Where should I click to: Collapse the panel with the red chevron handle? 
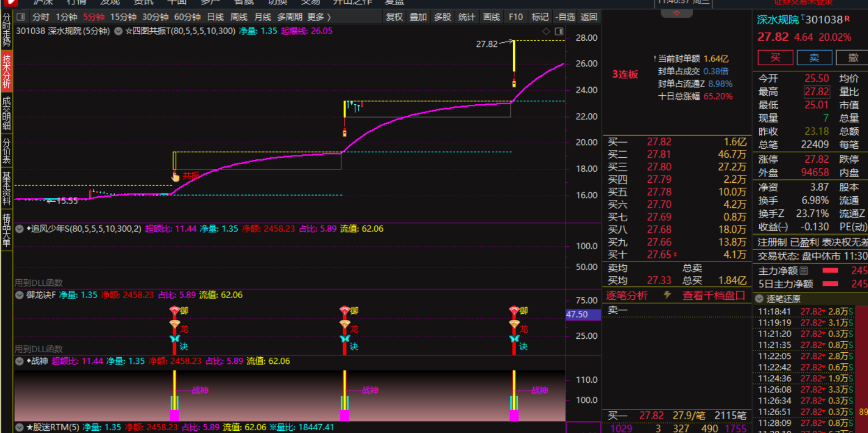coord(677,13)
